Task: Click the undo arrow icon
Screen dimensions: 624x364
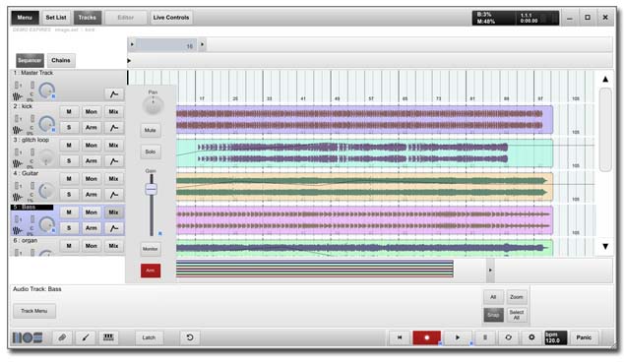Action: [190, 337]
